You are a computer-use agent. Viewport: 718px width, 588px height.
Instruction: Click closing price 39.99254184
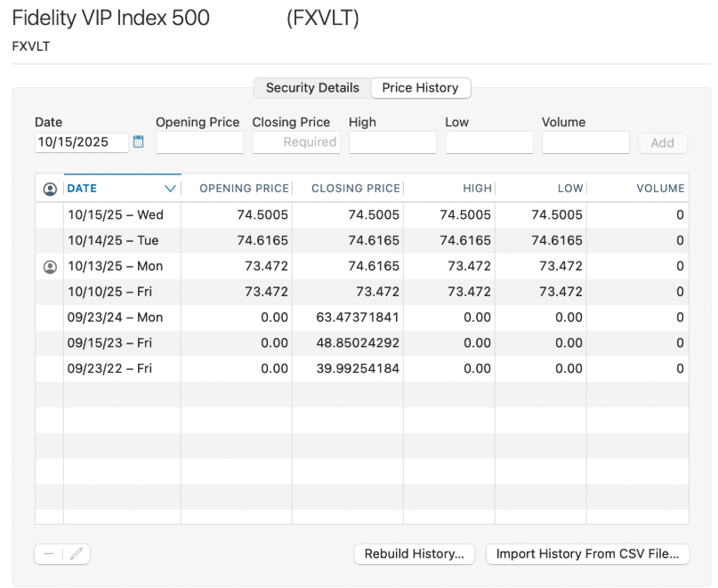point(358,368)
